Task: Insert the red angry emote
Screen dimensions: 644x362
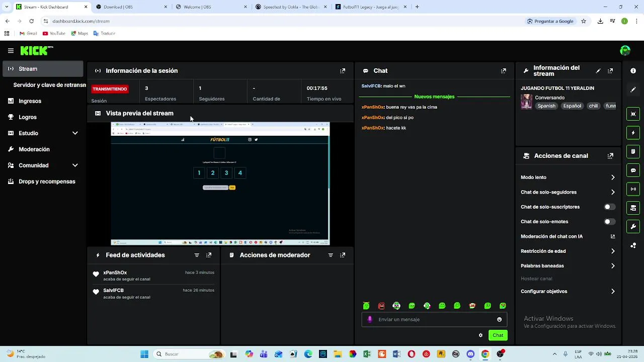Action: click(x=381, y=306)
